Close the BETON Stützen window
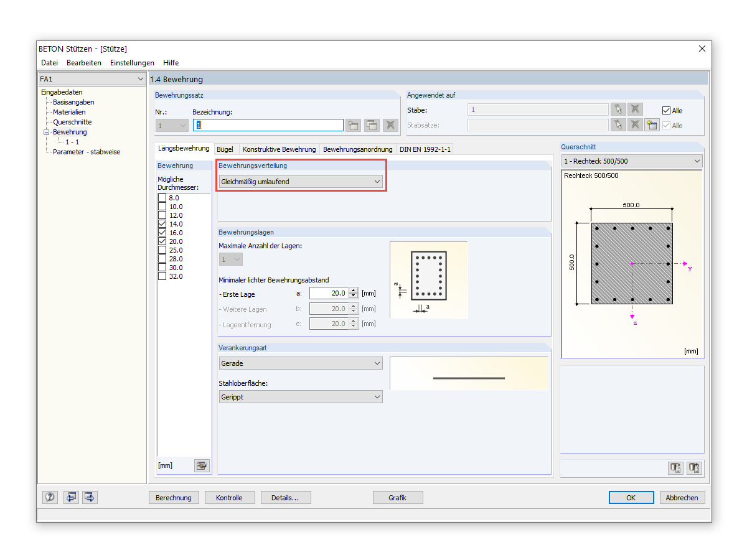This screenshot has width=747, height=560. coord(702,49)
